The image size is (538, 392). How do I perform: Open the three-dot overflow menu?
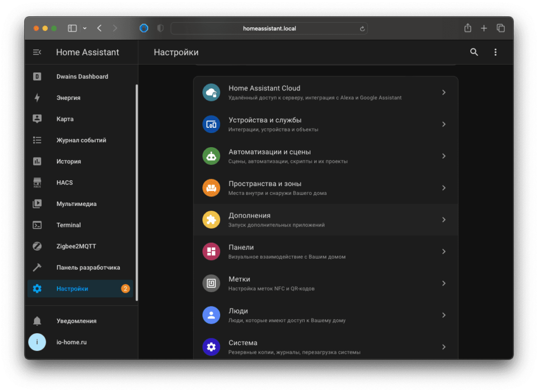(x=495, y=52)
